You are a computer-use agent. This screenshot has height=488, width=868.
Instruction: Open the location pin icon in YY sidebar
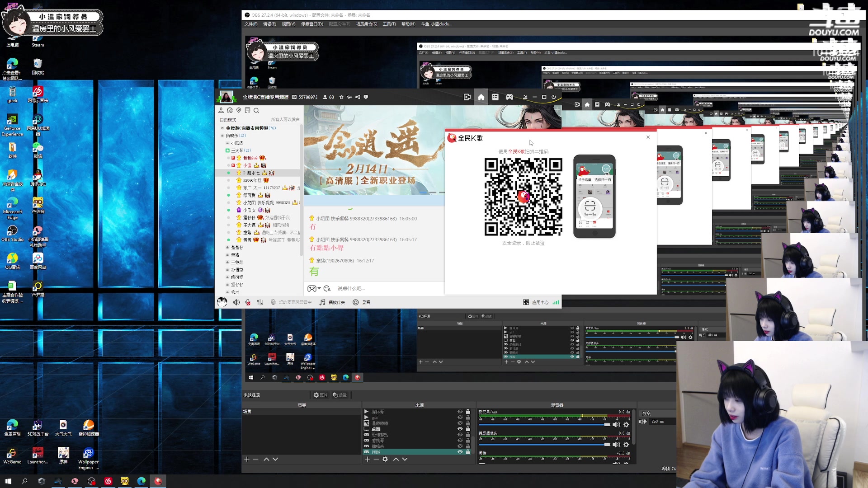pos(239,110)
